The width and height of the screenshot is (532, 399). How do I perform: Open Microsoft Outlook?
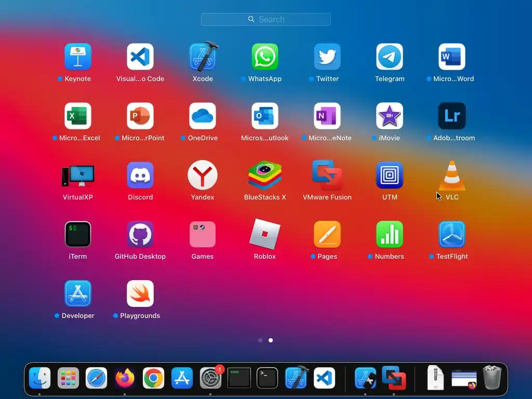point(265,116)
